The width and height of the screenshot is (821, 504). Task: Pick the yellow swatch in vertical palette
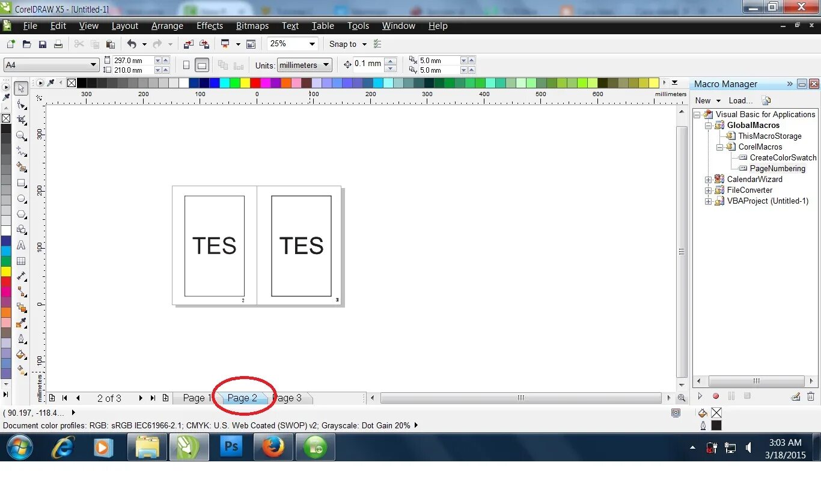click(x=5, y=272)
